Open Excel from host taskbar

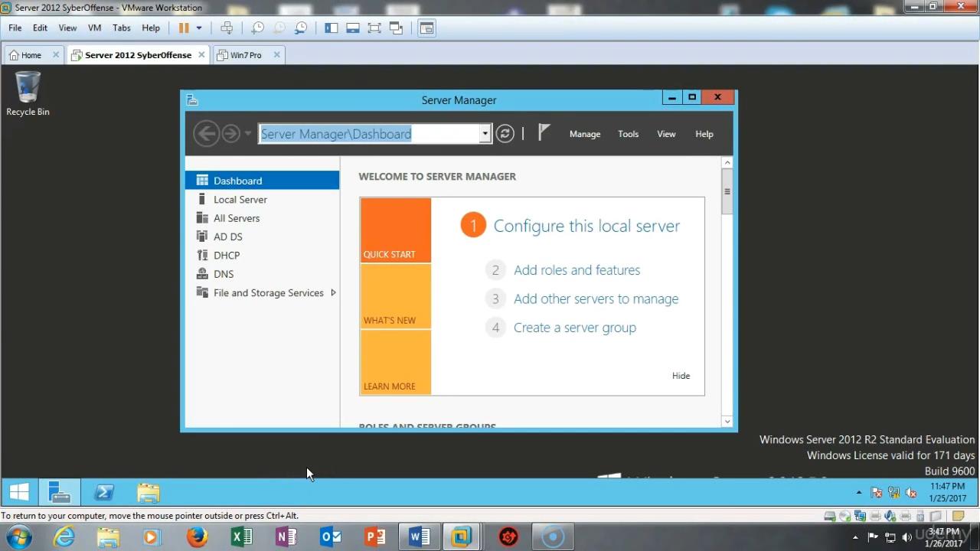[x=241, y=537]
